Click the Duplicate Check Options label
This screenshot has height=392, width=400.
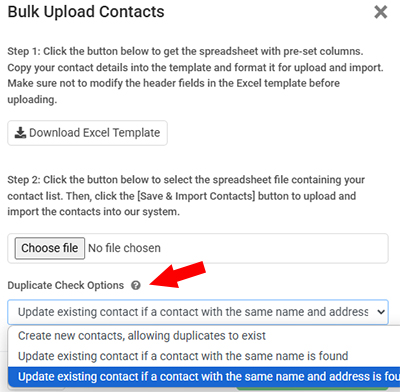pos(66,285)
